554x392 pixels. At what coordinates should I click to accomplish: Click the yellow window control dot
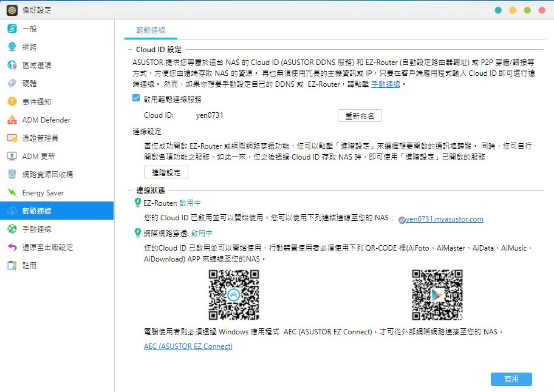tap(513, 10)
